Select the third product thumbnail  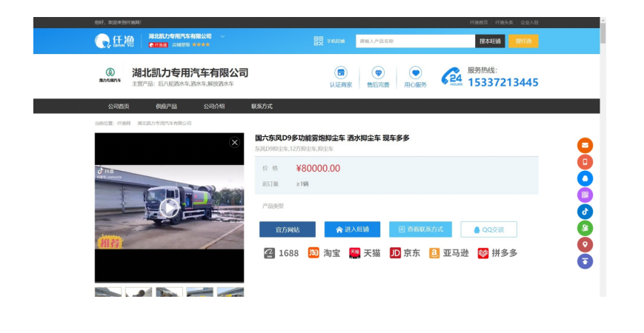coord(169,292)
